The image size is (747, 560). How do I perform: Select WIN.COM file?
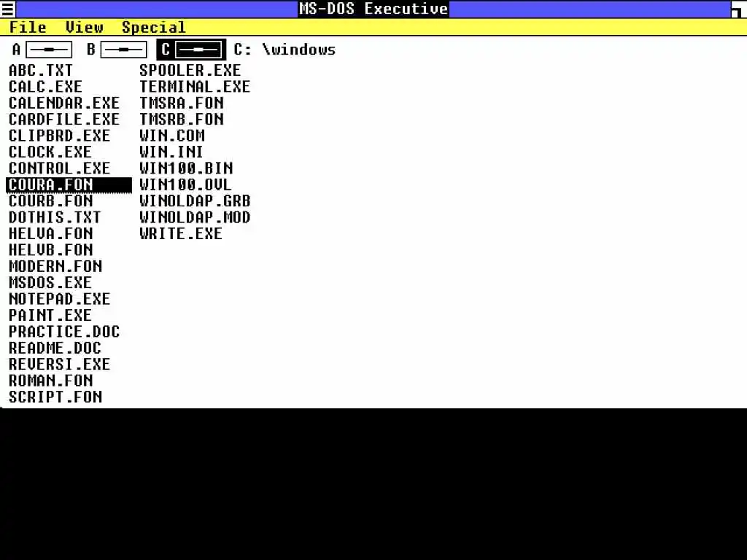point(172,136)
